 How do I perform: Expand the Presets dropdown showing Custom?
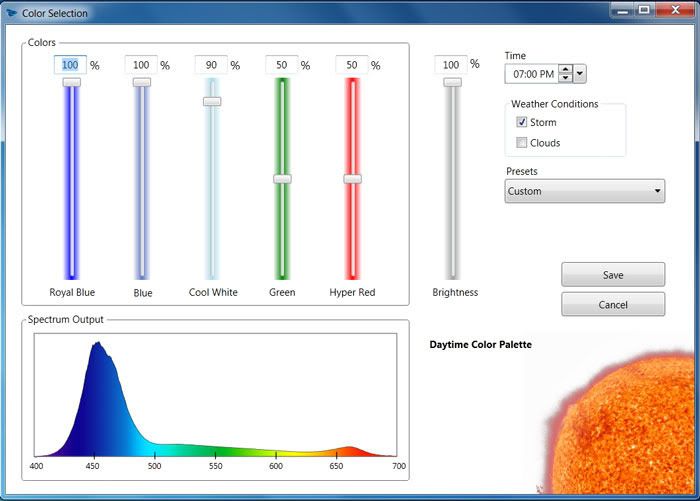[584, 191]
